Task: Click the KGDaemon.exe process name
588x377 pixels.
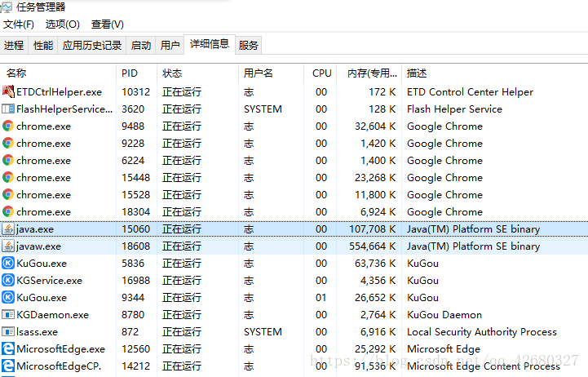Action: [52, 315]
